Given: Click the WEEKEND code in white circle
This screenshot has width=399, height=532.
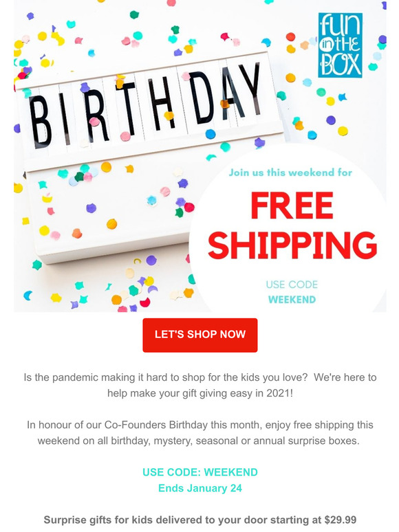Looking at the screenshot, I should pyautogui.click(x=292, y=300).
